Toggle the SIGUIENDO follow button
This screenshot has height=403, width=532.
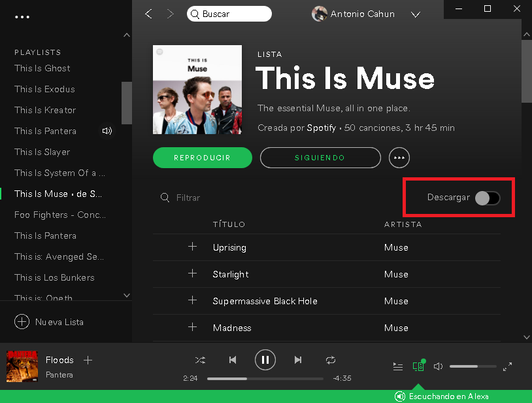point(320,158)
